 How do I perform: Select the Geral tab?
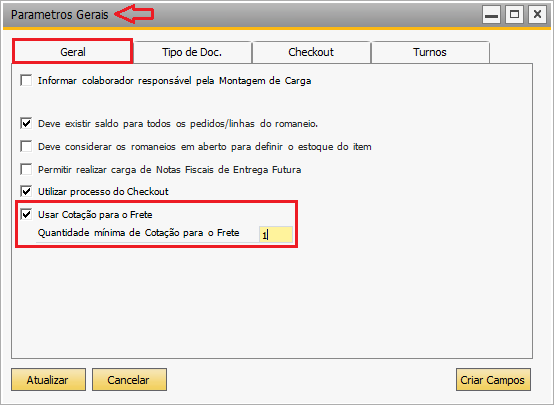tap(73, 52)
